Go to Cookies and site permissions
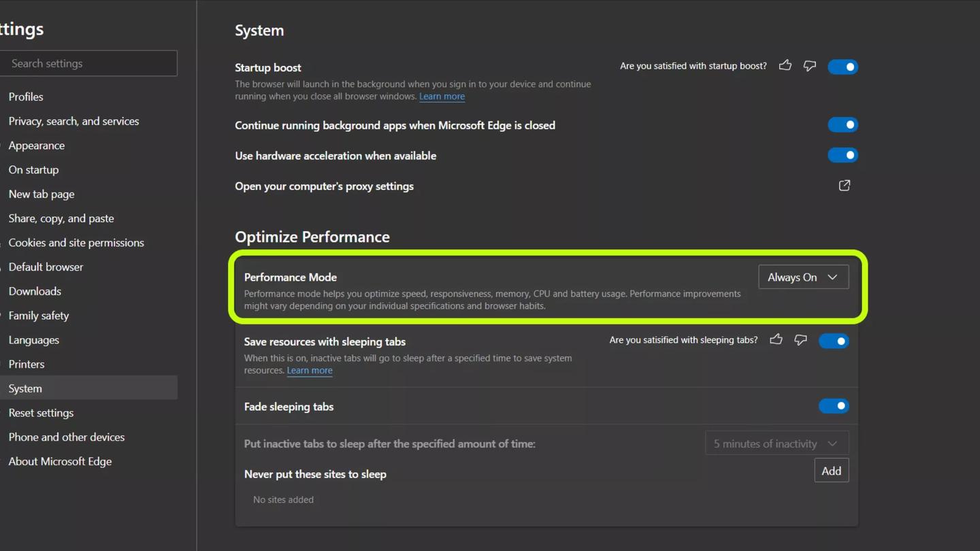Screen dimensions: 980x551 pyautogui.click(x=76, y=243)
